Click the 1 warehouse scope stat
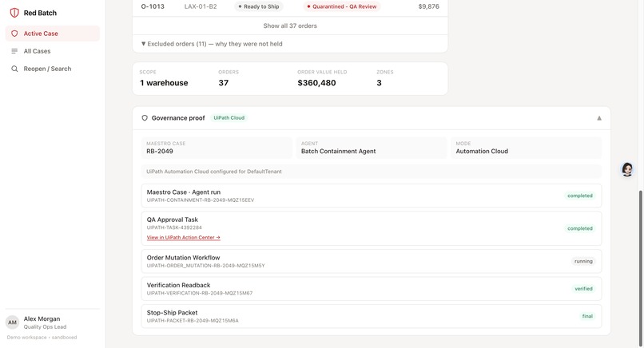This screenshot has width=644, height=348. click(x=164, y=83)
